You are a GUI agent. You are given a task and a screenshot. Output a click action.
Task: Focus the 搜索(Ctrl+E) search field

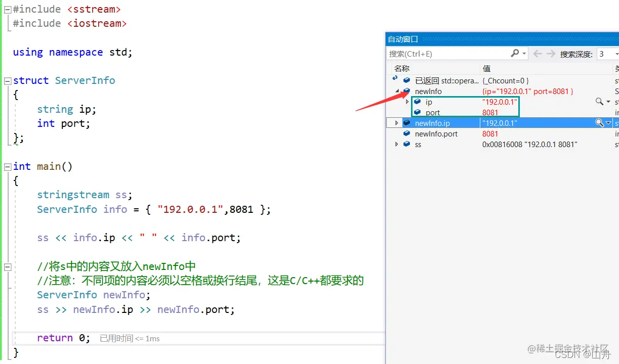tap(448, 54)
